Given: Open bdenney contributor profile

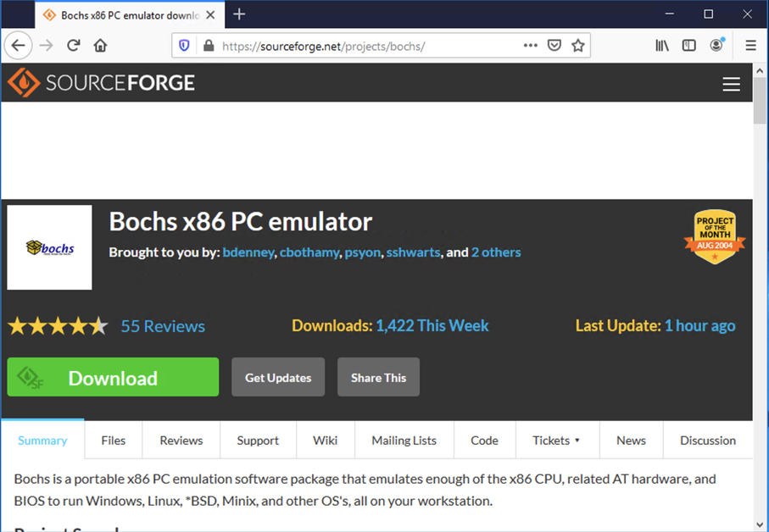Looking at the screenshot, I should pyautogui.click(x=248, y=252).
